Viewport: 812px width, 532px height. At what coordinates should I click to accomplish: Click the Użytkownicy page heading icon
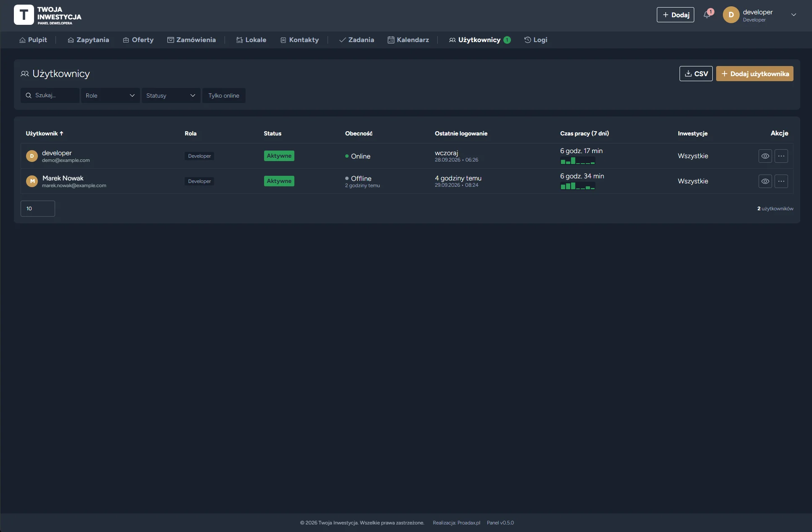pos(25,74)
